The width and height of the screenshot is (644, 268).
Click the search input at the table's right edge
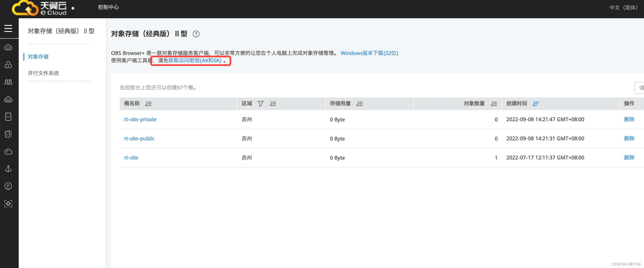(639, 88)
